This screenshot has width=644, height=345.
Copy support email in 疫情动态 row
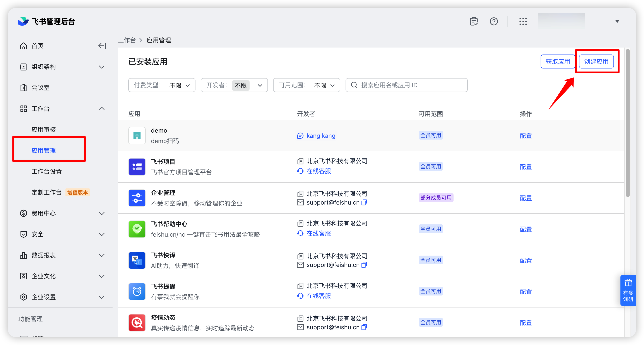[364, 327]
